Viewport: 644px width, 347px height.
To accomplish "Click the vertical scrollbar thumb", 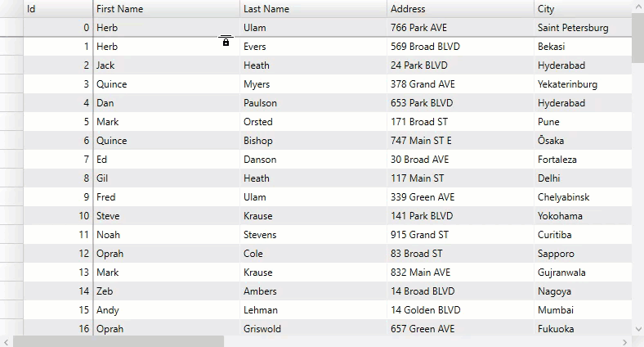I will 637,39.
